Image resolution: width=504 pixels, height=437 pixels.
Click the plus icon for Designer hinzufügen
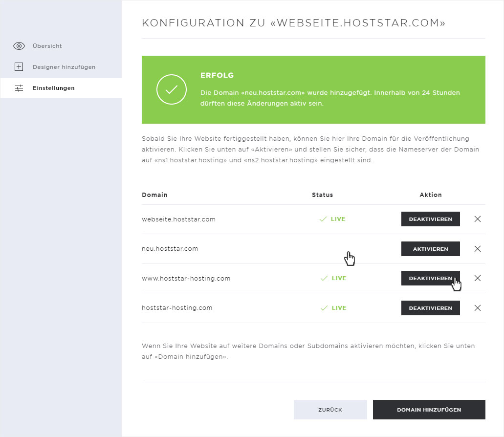click(x=19, y=67)
